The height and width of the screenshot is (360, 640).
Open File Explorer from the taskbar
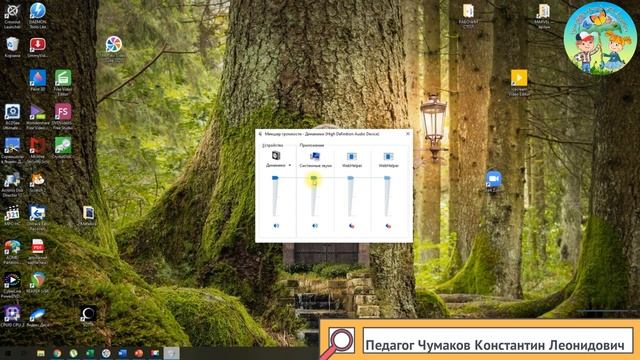(x=41, y=353)
